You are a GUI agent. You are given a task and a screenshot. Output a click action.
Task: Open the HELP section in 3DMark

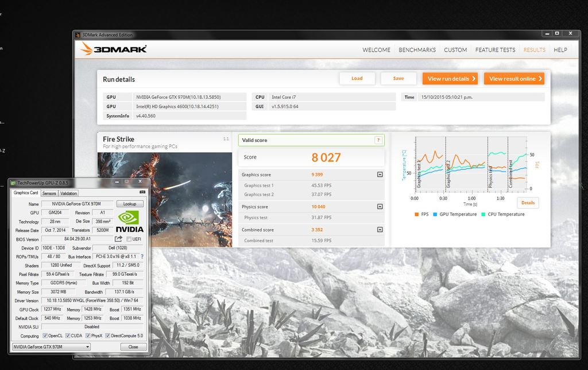560,50
